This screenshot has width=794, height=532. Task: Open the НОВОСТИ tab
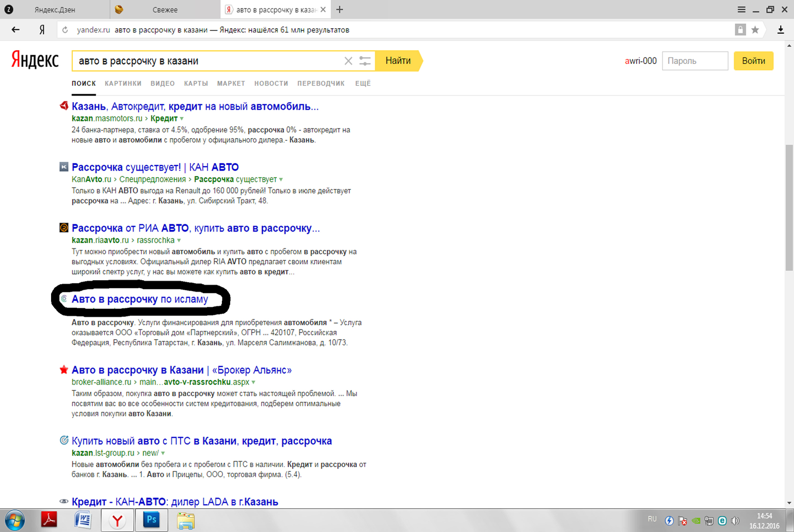tap(271, 83)
